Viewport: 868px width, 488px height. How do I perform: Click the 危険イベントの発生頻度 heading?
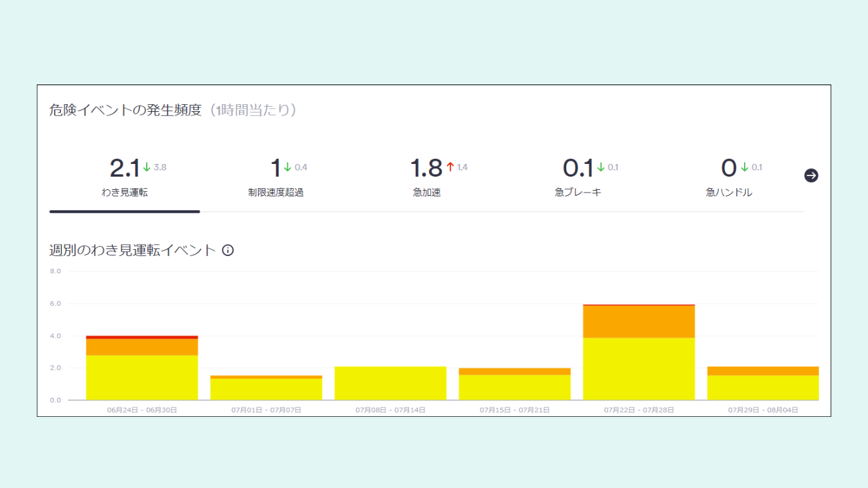(126, 110)
